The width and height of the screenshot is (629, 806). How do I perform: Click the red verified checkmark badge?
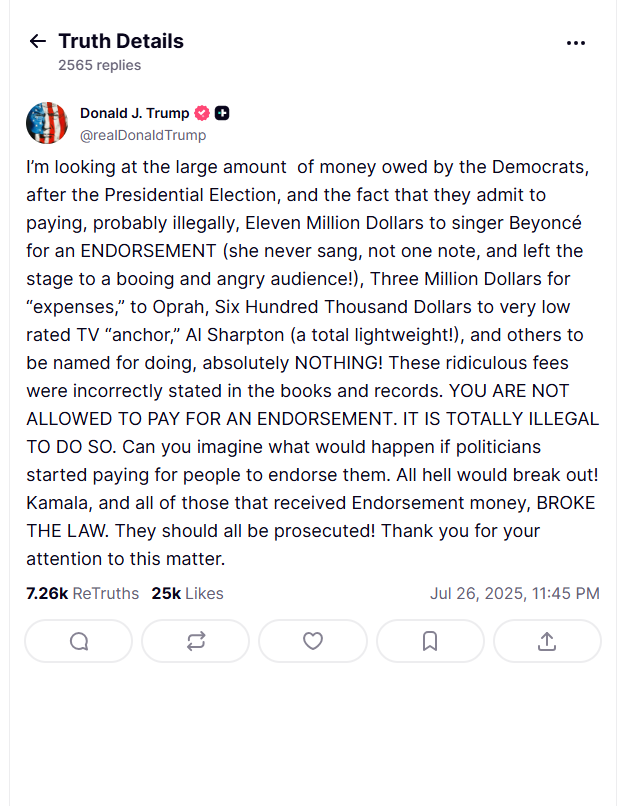tap(201, 113)
